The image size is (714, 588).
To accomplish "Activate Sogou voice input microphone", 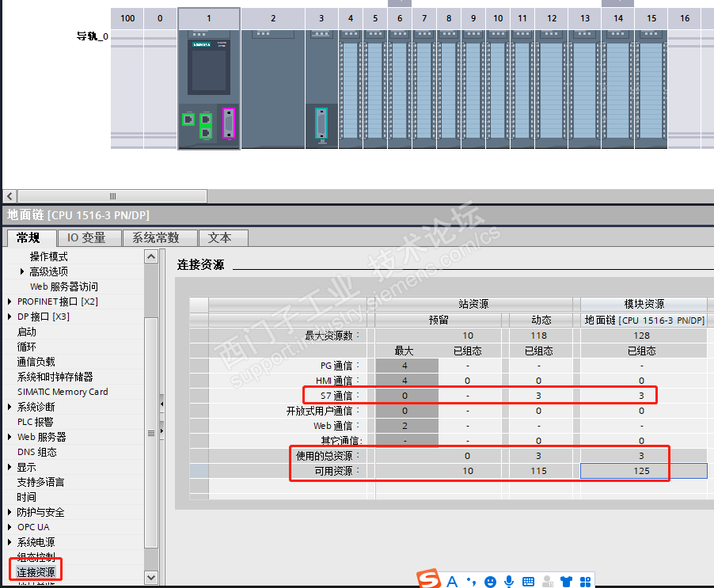I will pyautogui.click(x=509, y=581).
